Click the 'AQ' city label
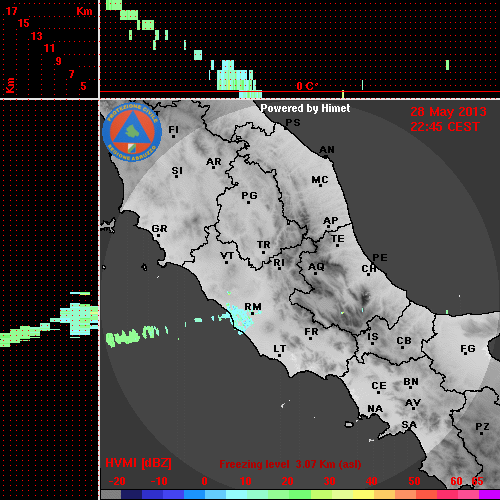Viewport: 500px width, 500px height. click(x=316, y=267)
